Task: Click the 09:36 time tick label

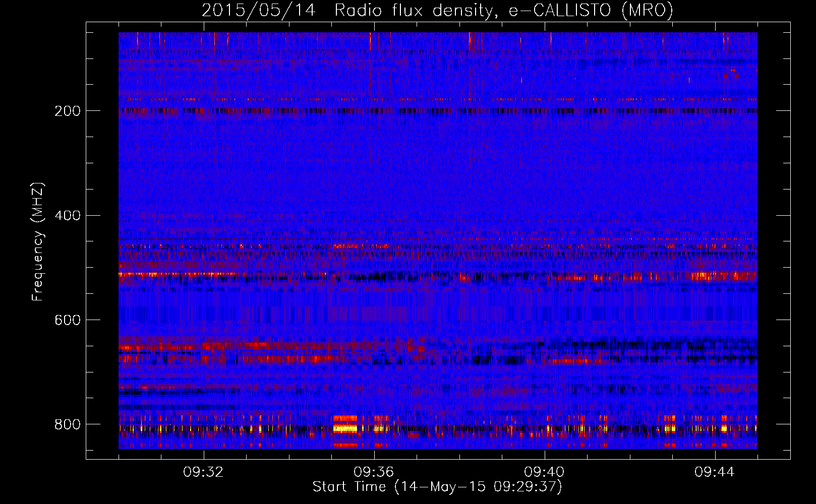Action: pyautogui.click(x=374, y=472)
